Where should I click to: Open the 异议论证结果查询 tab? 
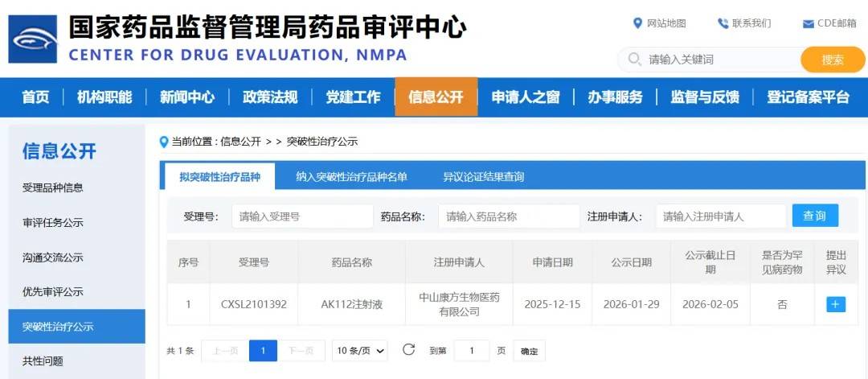(483, 176)
